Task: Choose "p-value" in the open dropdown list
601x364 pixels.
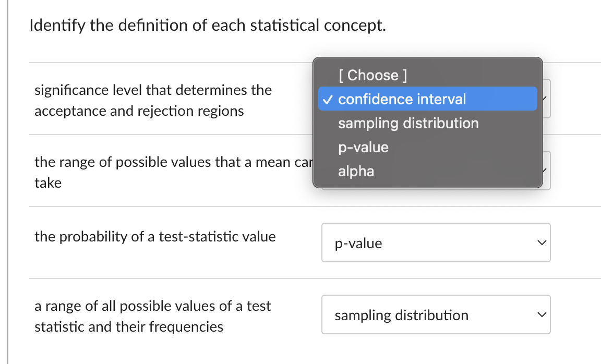Action: (364, 147)
